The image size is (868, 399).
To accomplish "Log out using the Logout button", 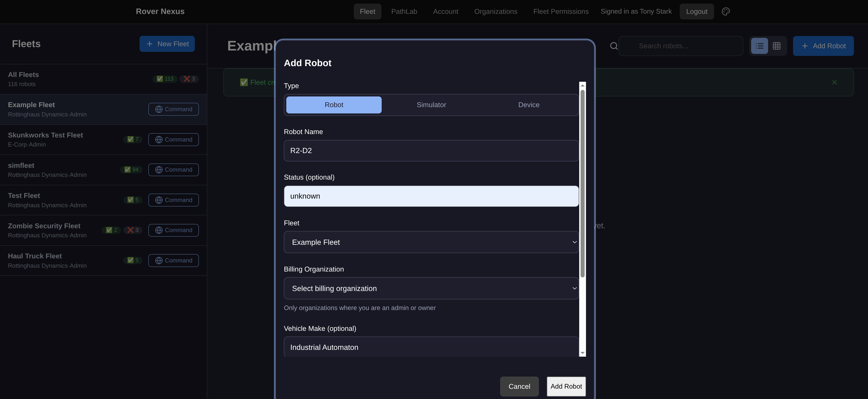I will pos(697,12).
